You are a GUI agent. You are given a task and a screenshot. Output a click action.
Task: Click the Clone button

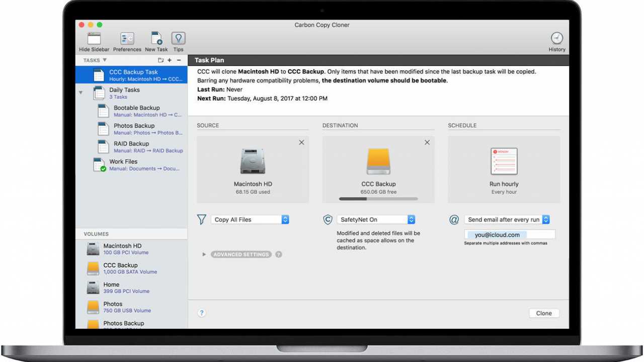click(544, 313)
